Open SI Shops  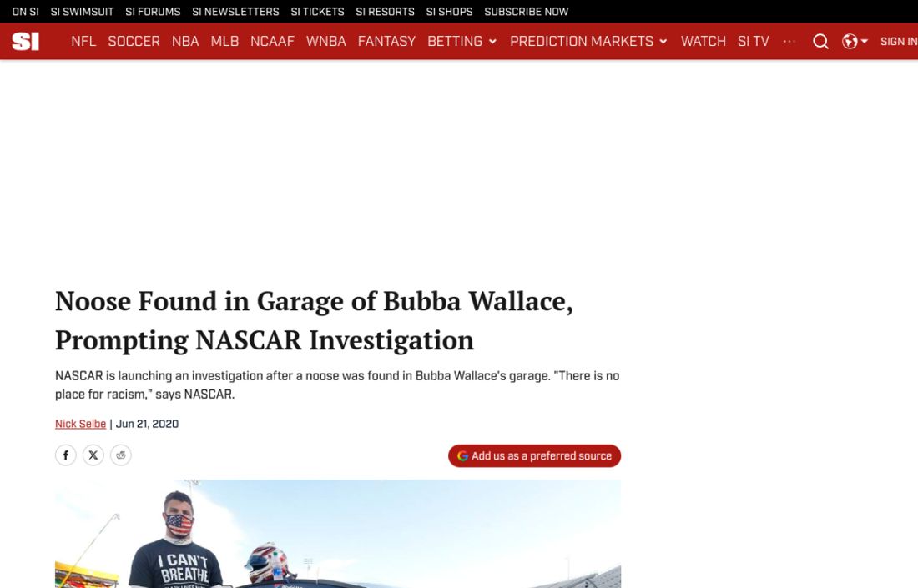tap(449, 12)
